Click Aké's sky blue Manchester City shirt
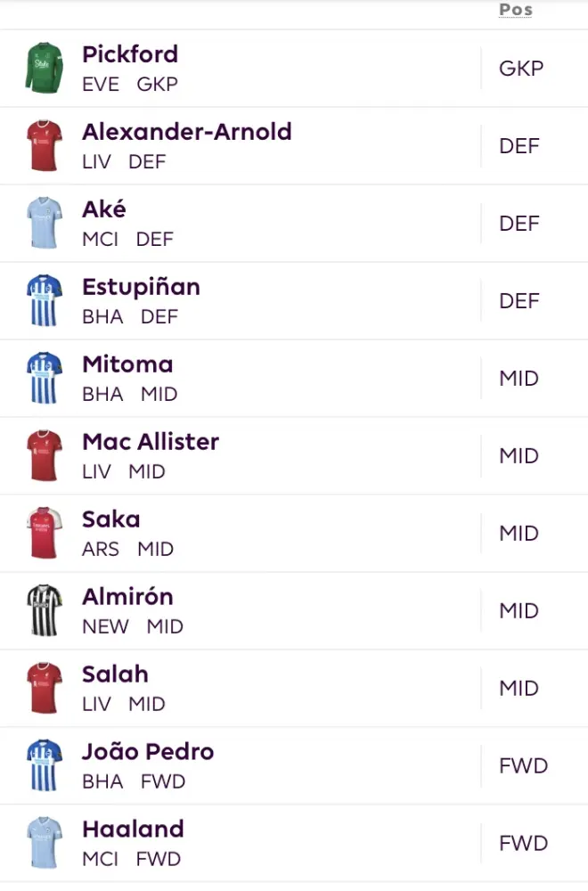588x891 pixels. tap(44, 224)
